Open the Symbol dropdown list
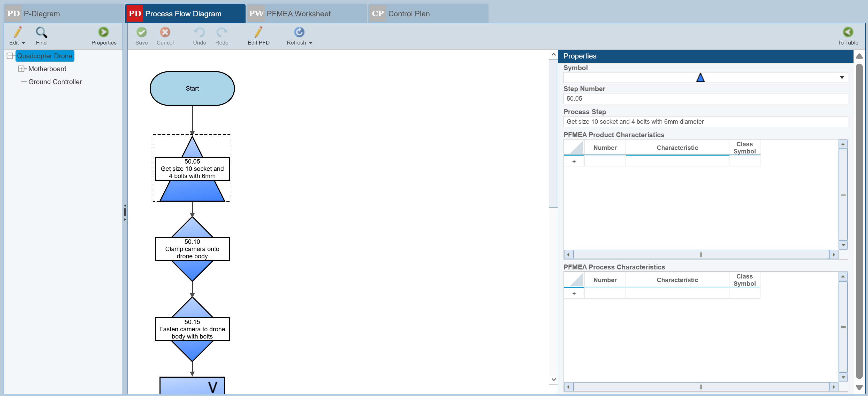Viewport: 868px width, 396px height. 841,78
